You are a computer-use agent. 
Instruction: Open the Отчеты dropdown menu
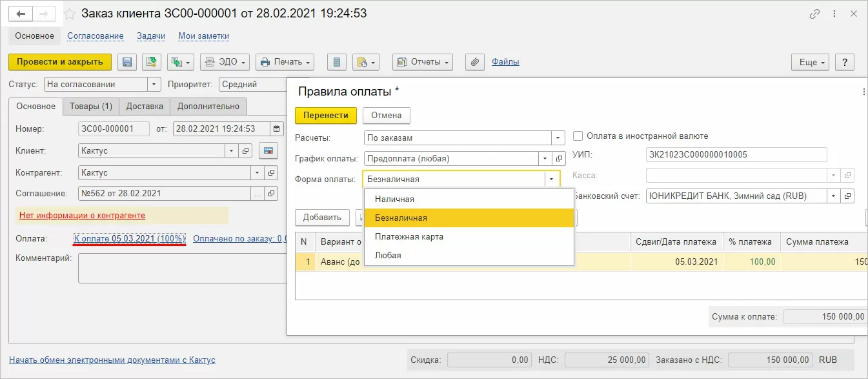tap(423, 62)
